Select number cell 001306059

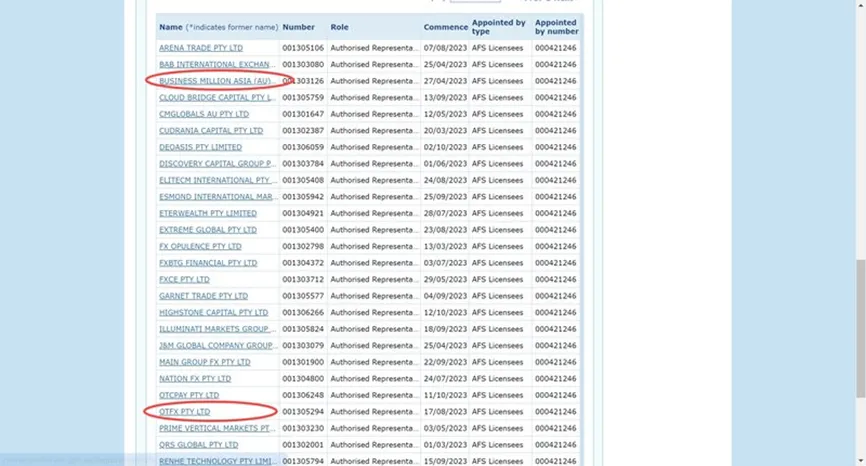[x=303, y=147]
